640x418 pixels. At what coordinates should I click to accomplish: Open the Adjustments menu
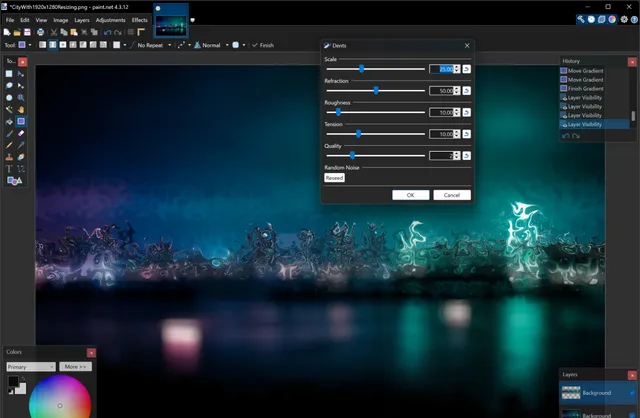point(111,20)
